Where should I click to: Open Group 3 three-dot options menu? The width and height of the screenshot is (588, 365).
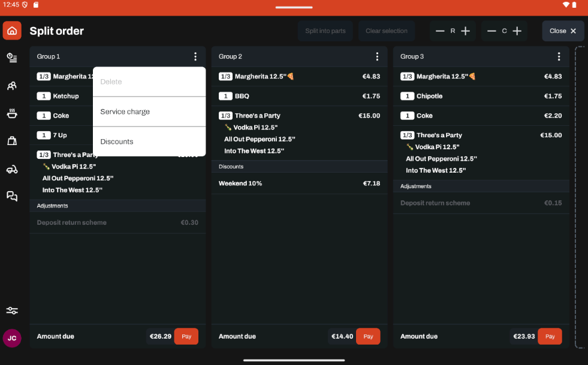559,56
